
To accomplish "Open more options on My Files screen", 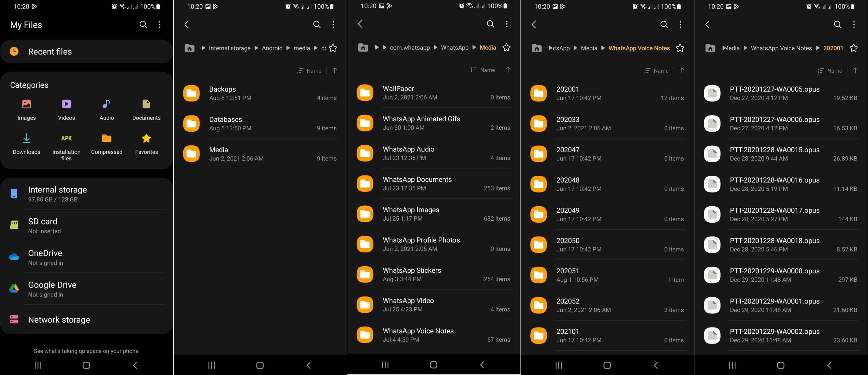I will pyautogui.click(x=160, y=25).
